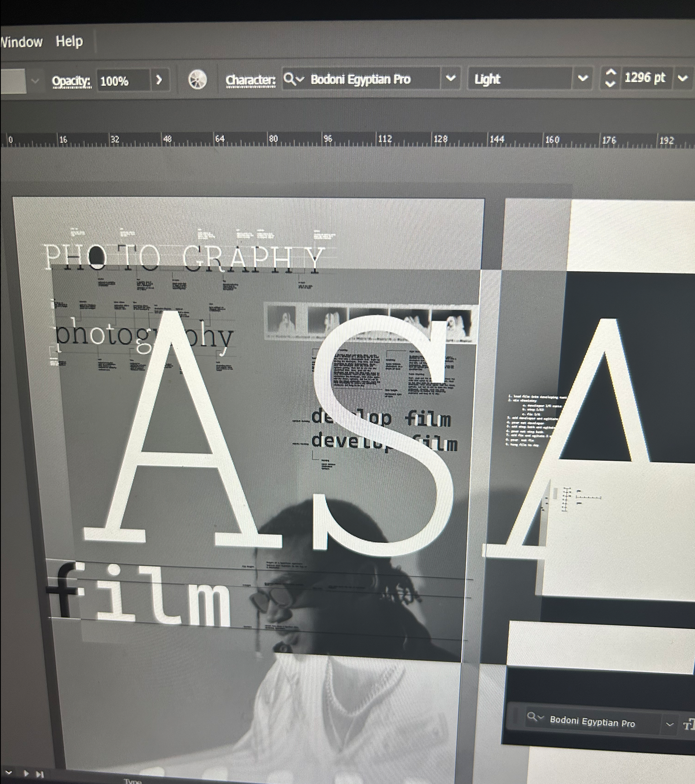This screenshot has height=784, width=695.
Task: Open the font family dropdown arrow
Action: (x=451, y=78)
